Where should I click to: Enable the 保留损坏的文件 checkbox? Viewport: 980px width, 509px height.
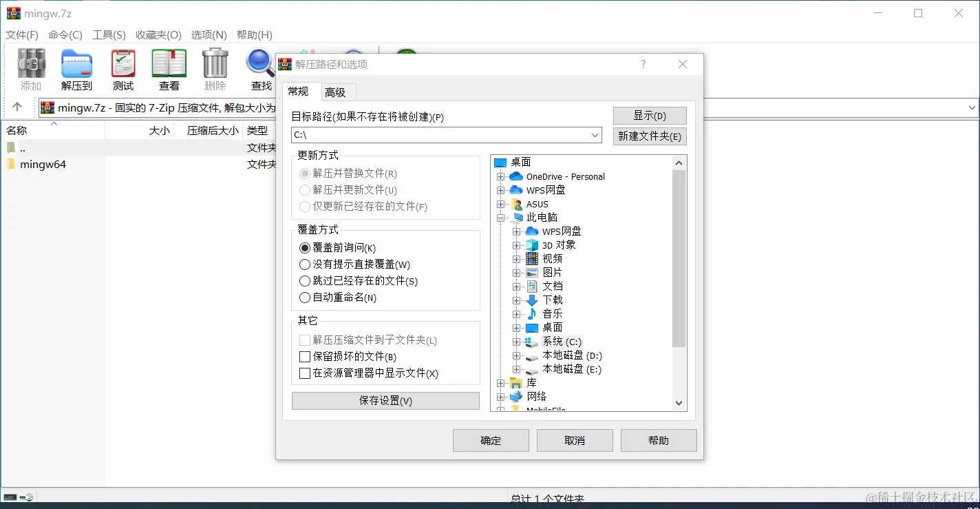305,357
